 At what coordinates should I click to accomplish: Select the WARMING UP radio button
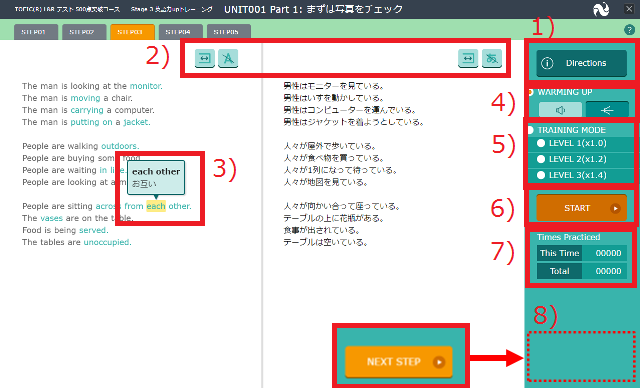pos(531,92)
